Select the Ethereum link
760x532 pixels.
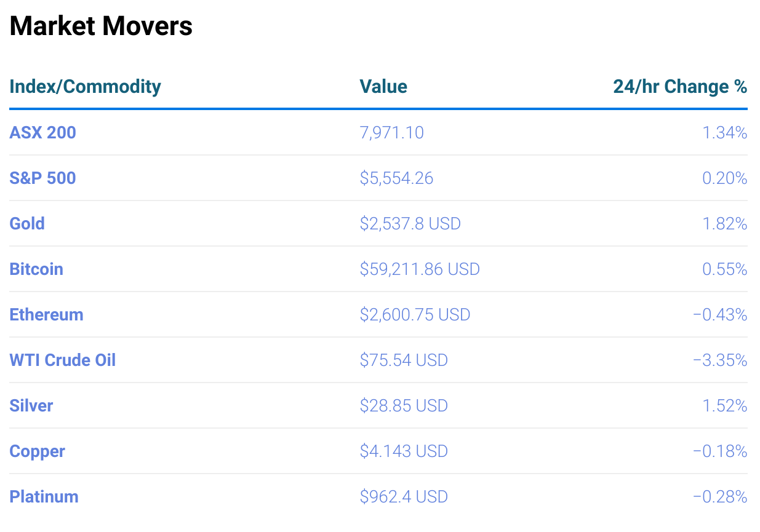point(46,314)
